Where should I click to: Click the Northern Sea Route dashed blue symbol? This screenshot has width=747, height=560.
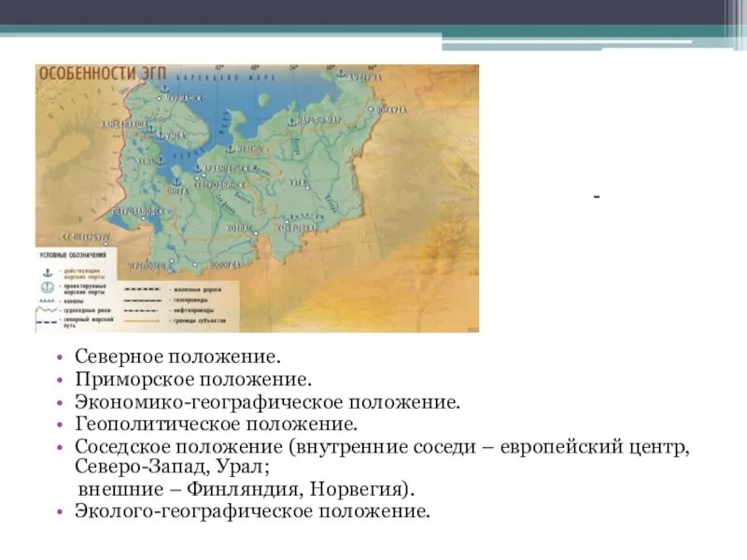(48, 322)
